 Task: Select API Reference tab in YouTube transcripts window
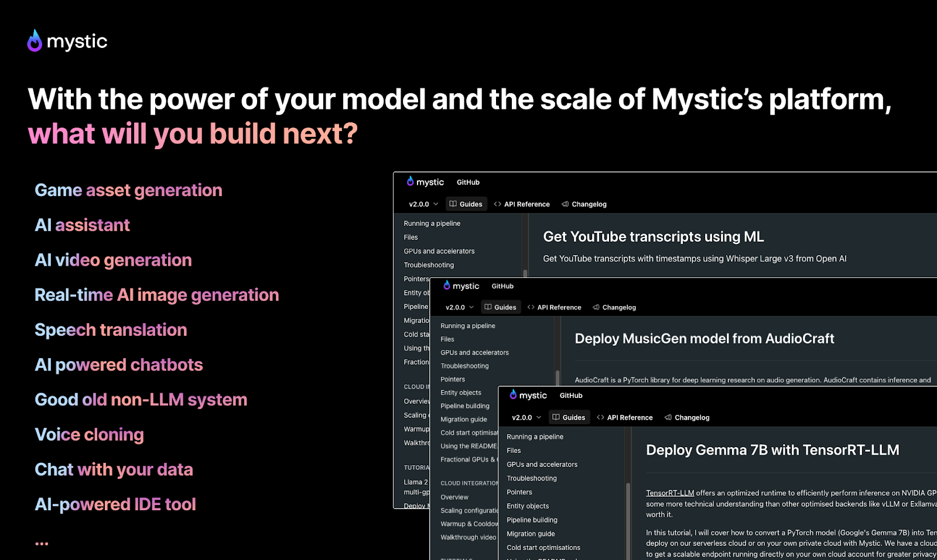pos(522,204)
